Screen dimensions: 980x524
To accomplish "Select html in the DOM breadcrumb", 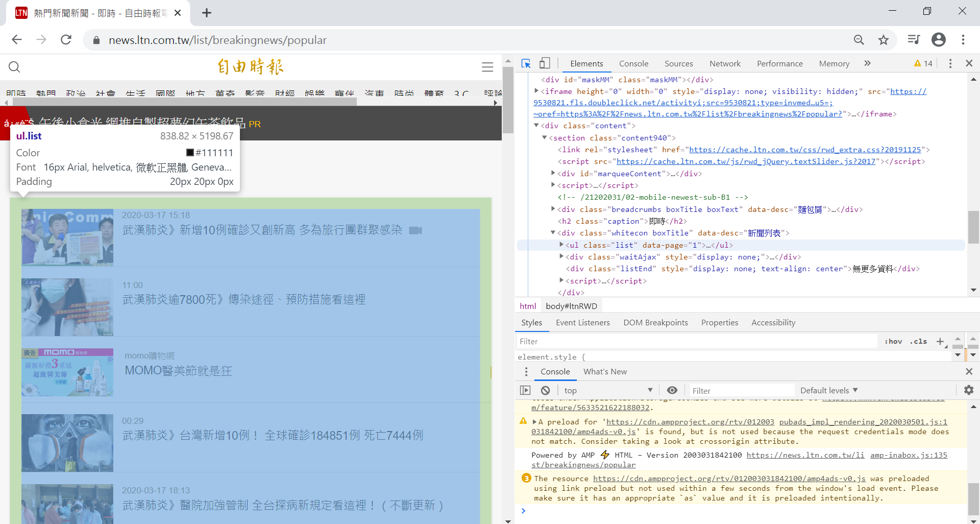I will point(528,306).
